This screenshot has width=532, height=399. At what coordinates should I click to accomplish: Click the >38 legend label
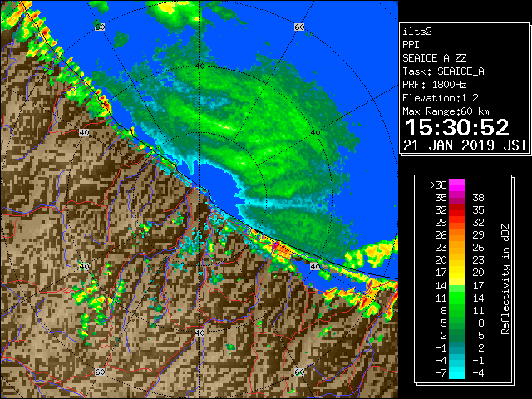click(438, 185)
